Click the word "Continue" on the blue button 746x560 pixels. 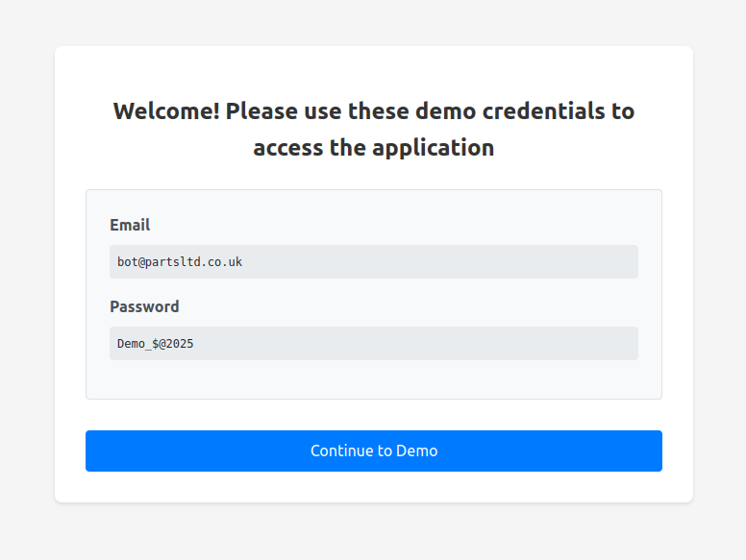point(340,450)
